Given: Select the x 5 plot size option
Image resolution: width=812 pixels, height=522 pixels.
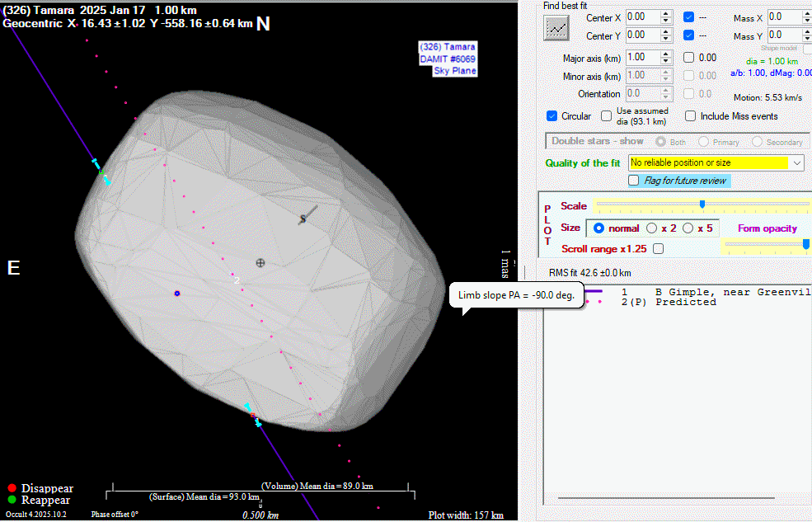Looking at the screenshot, I should click(x=687, y=228).
